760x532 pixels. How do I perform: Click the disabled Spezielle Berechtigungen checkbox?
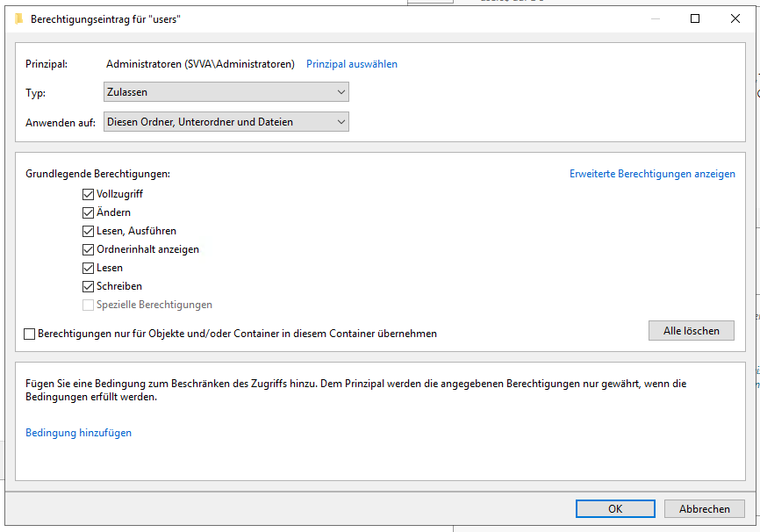tap(88, 305)
